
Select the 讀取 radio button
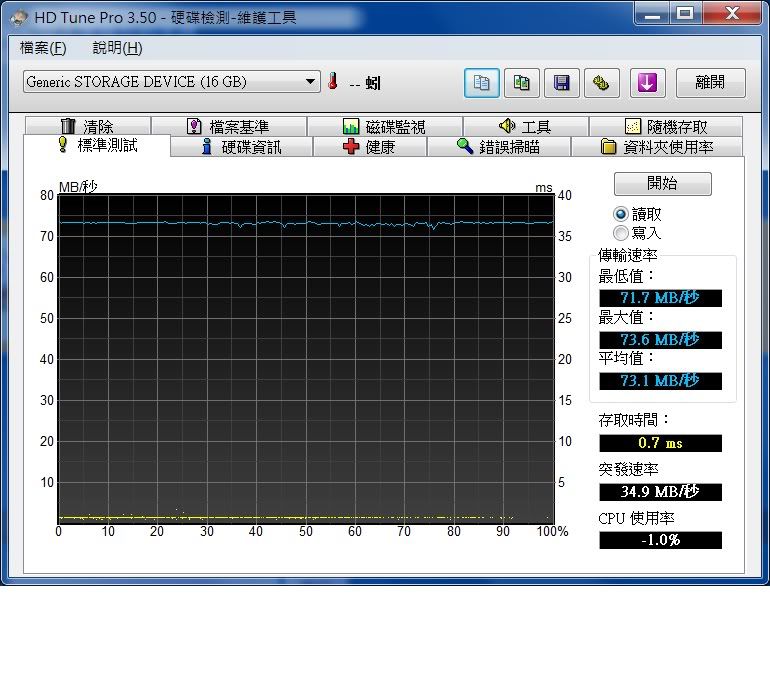[x=621, y=214]
